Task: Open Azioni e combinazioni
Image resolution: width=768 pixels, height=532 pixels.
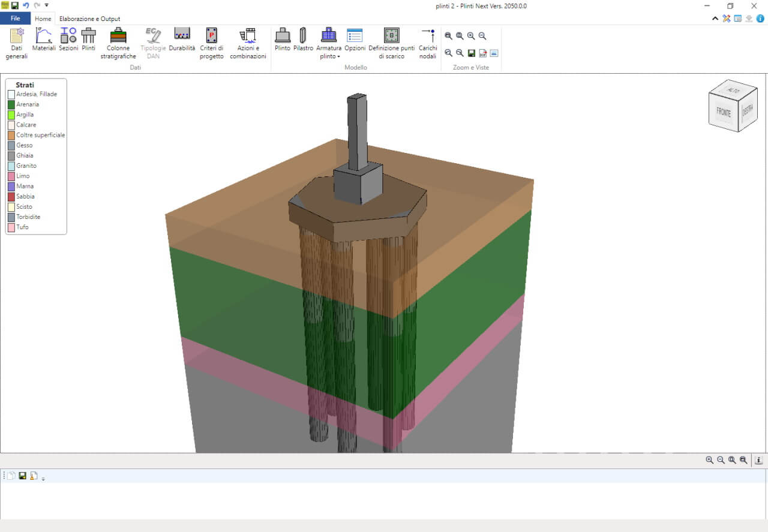Action: coord(248,43)
